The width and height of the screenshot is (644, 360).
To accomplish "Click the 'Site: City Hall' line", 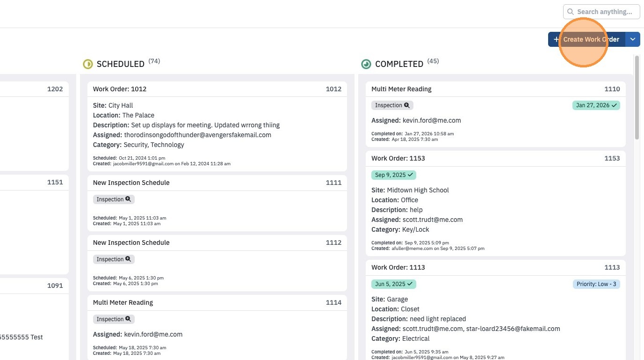I will point(113,105).
